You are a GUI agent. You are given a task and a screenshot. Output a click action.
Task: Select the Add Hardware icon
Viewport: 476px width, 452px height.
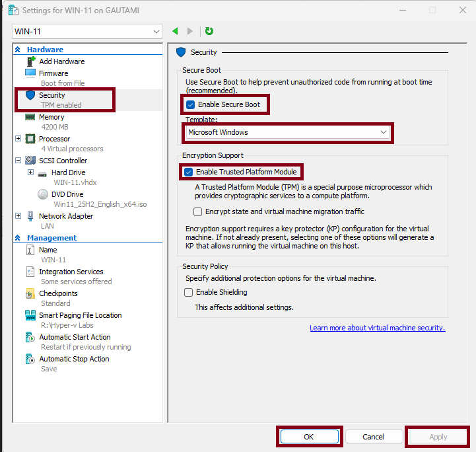click(x=30, y=61)
